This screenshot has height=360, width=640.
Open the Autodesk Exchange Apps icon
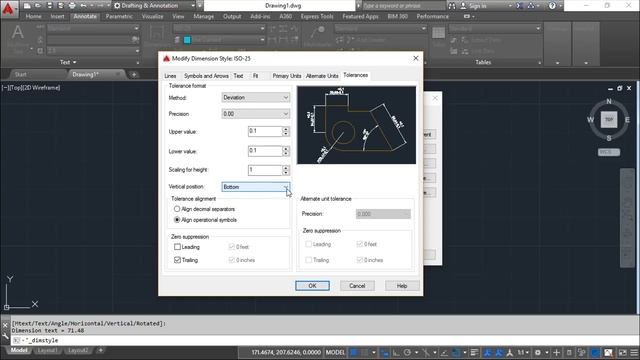pos(520,6)
